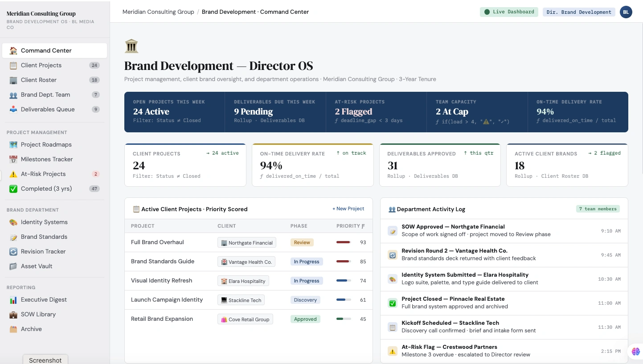Click the Identity System Submitted activity icon
This screenshot has width=643, height=364.
393,279
